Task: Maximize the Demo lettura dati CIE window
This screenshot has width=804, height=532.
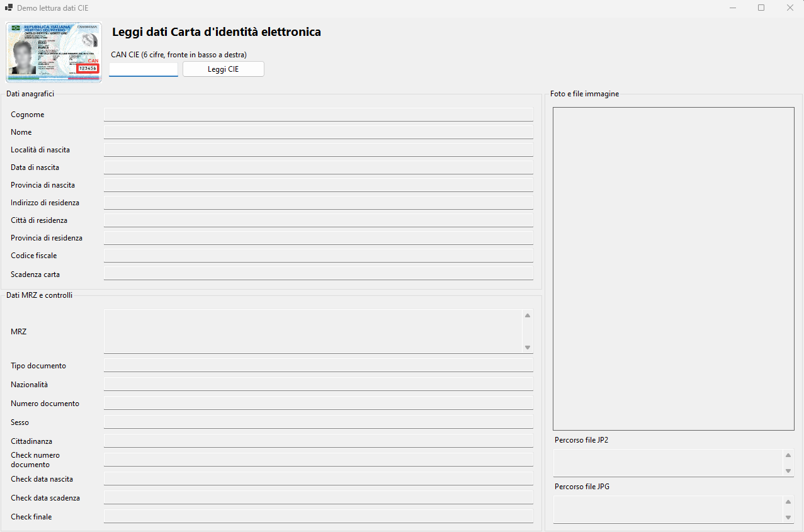Action: point(761,8)
